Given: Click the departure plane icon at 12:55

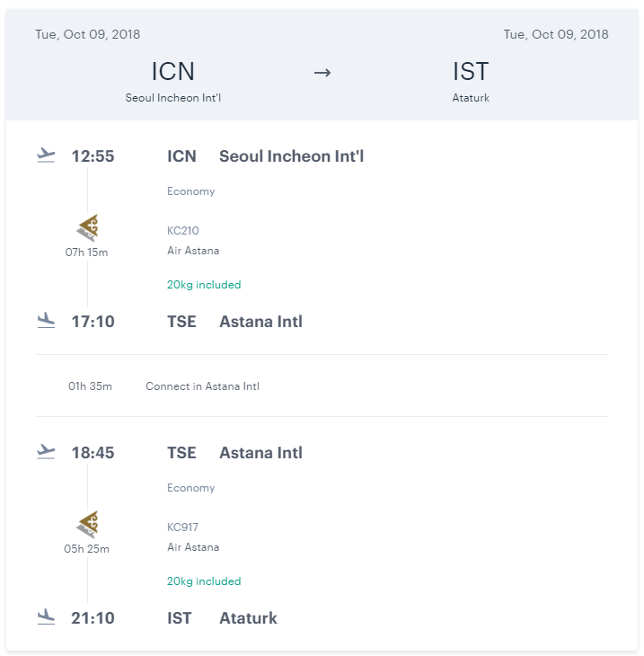Looking at the screenshot, I should point(46,155).
